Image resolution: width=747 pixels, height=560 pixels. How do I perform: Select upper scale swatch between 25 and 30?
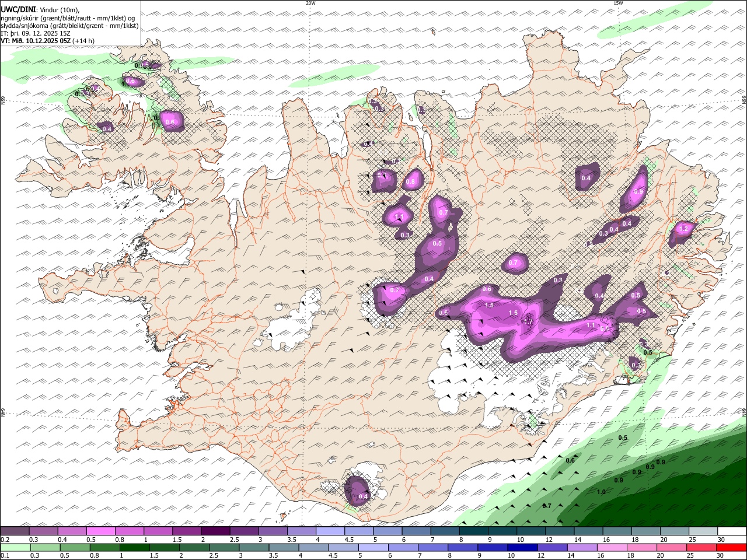[x=704, y=531]
